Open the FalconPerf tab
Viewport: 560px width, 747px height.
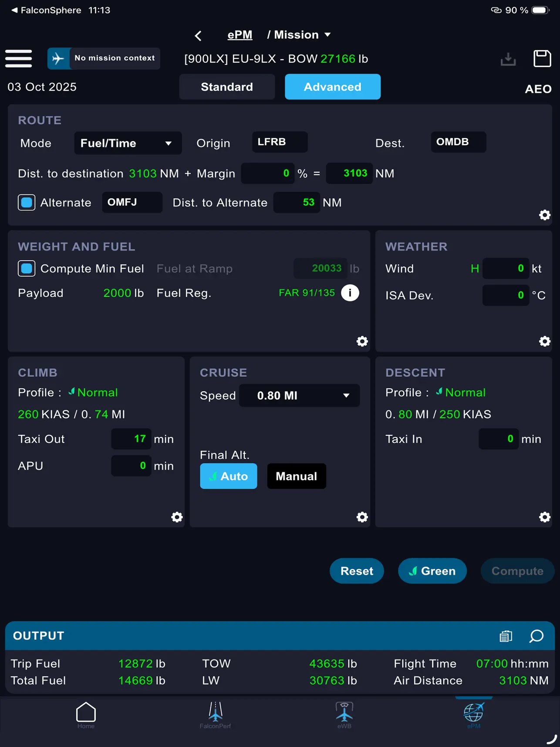(215, 715)
